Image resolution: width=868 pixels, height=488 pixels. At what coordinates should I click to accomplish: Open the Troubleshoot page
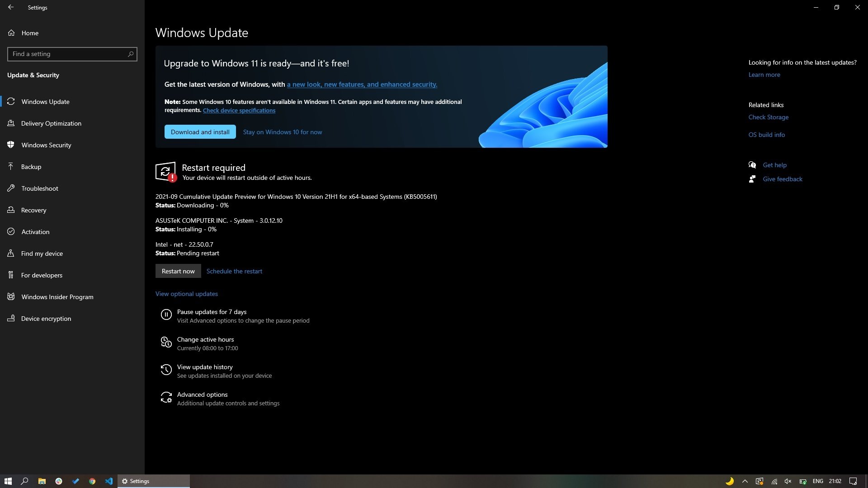pyautogui.click(x=72, y=188)
